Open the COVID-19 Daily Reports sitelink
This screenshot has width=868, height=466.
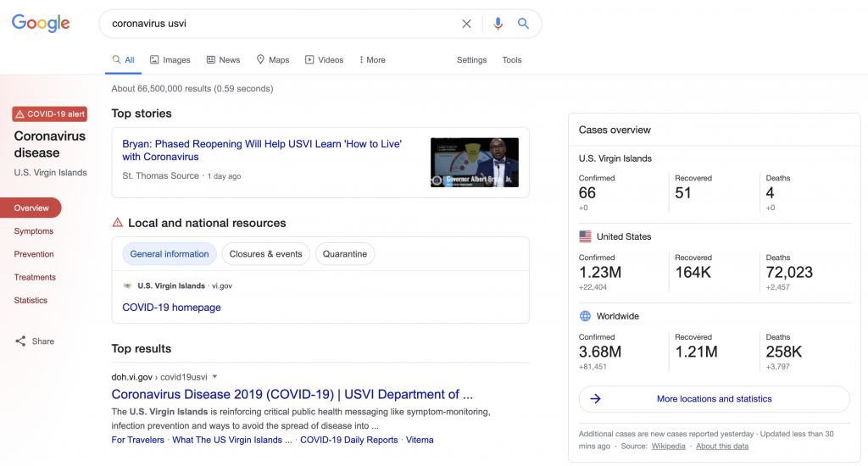[348, 440]
